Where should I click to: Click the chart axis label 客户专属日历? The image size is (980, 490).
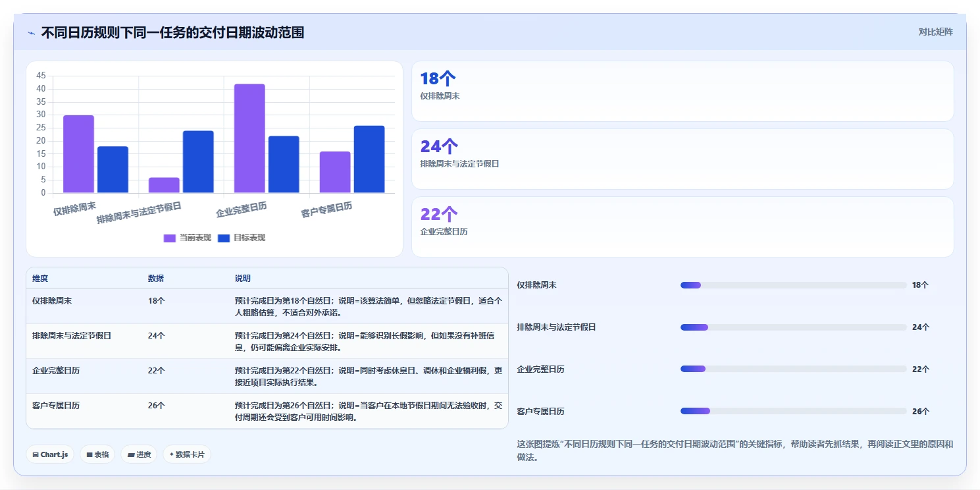pyautogui.click(x=326, y=210)
